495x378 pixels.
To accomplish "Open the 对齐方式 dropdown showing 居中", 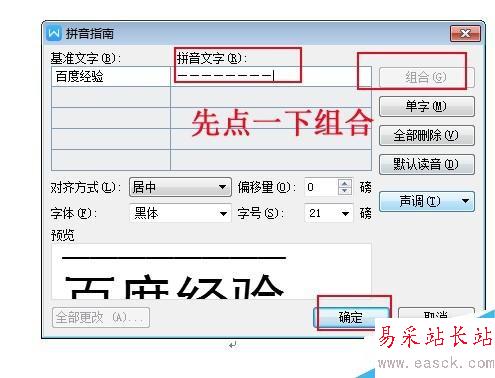I will [180, 187].
